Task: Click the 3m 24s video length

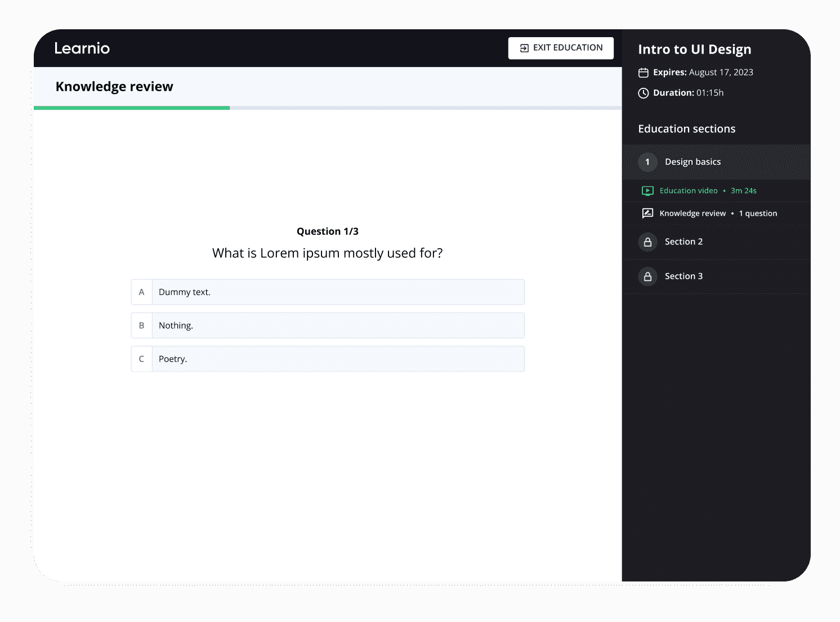Action: [x=744, y=191]
